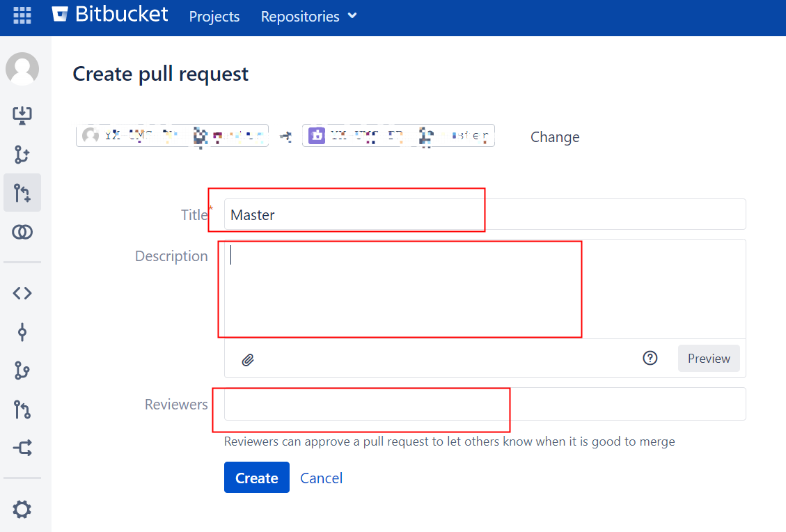Open markdown help via the question mark icon

[x=650, y=358]
